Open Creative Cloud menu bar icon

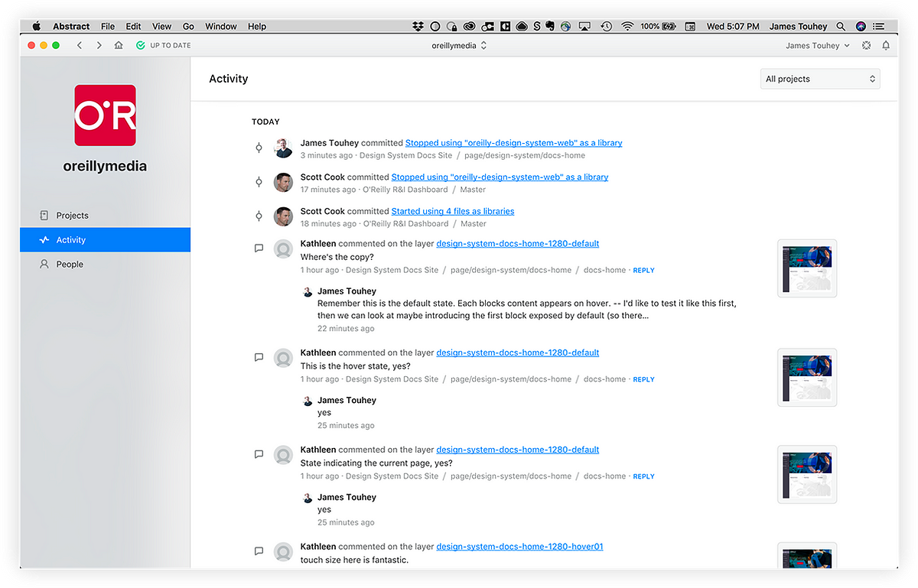(x=470, y=26)
